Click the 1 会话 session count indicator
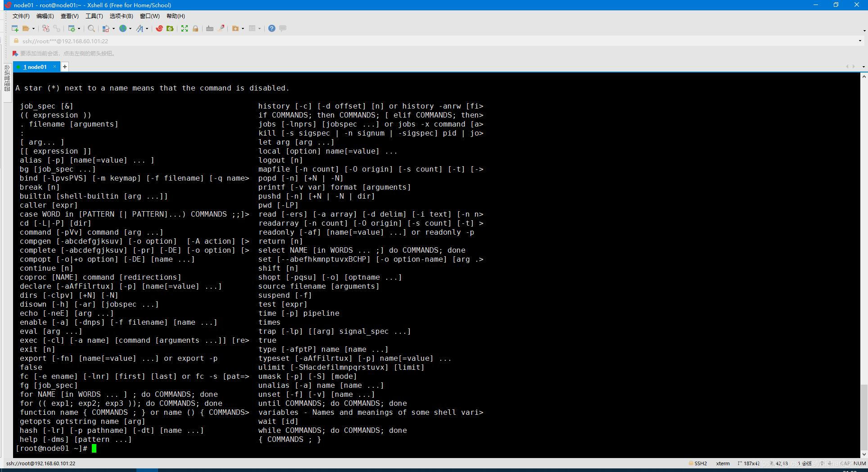This screenshot has width=868, height=472. 805,463
